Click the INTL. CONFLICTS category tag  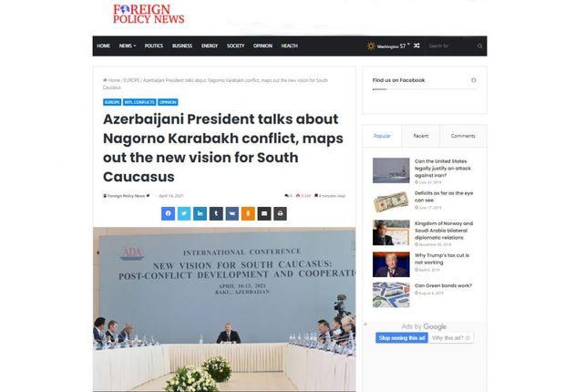coord(139,102)
